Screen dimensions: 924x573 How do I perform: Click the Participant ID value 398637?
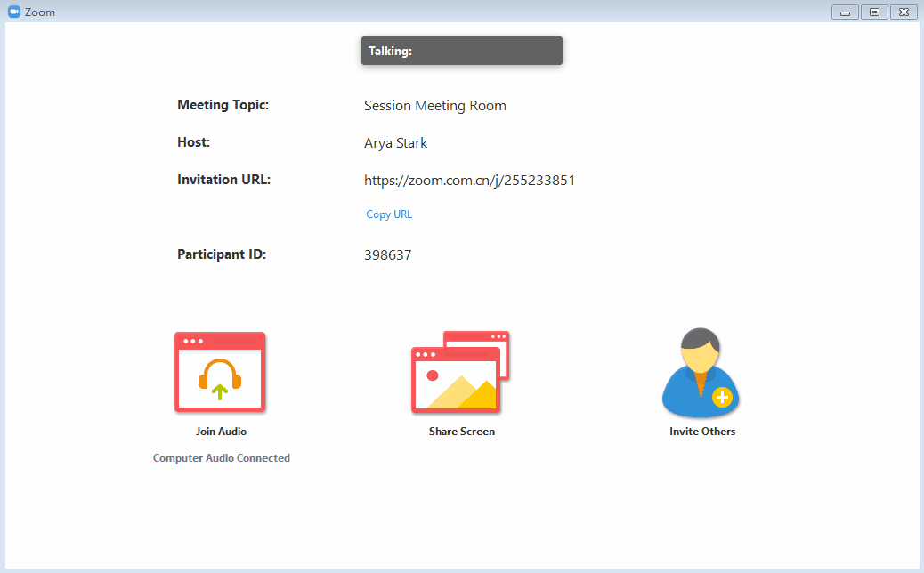click(388, 255)
